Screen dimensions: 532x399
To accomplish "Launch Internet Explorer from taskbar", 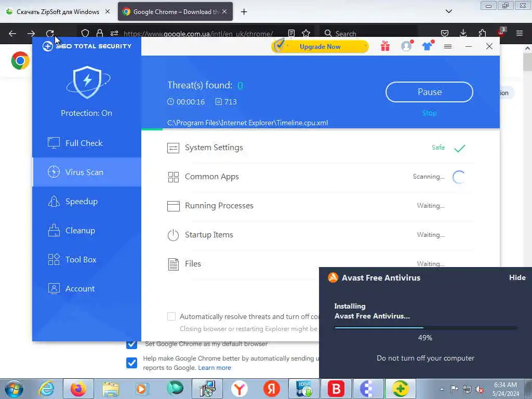I will [x=46, y=389].
